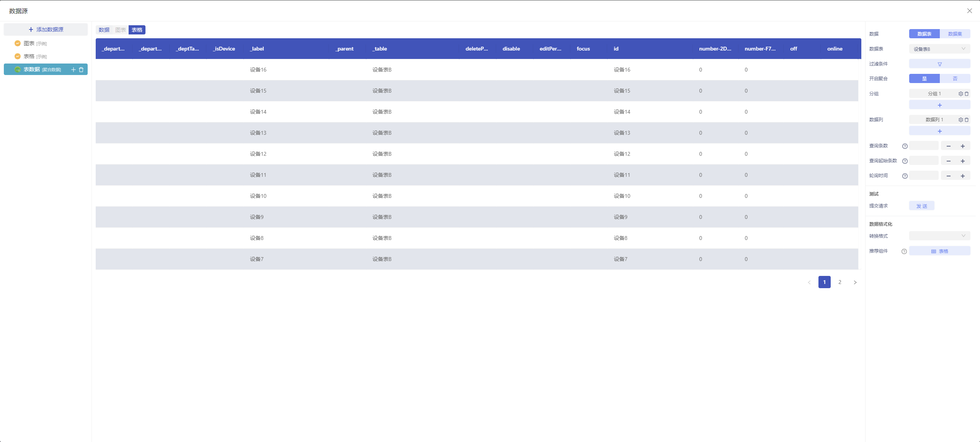
Task: Open the 数据表 dropdown showing 设备表B
Action: tap(939, 49)
